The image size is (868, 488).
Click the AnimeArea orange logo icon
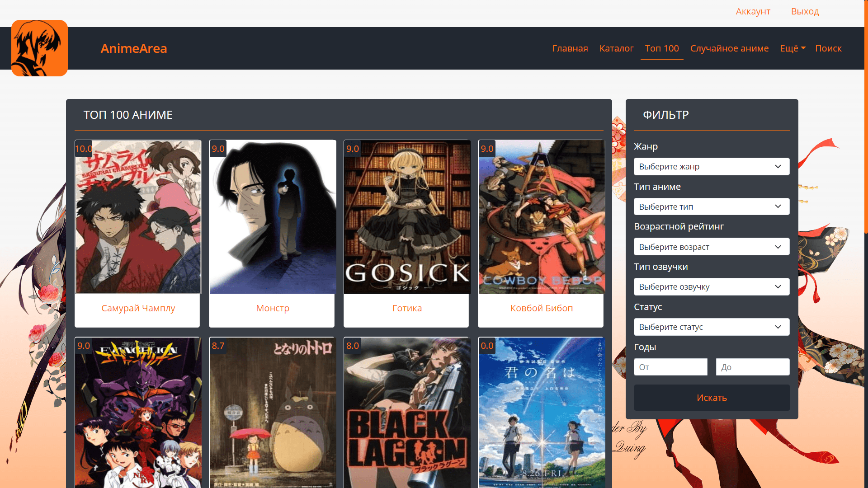coord(39,48)
